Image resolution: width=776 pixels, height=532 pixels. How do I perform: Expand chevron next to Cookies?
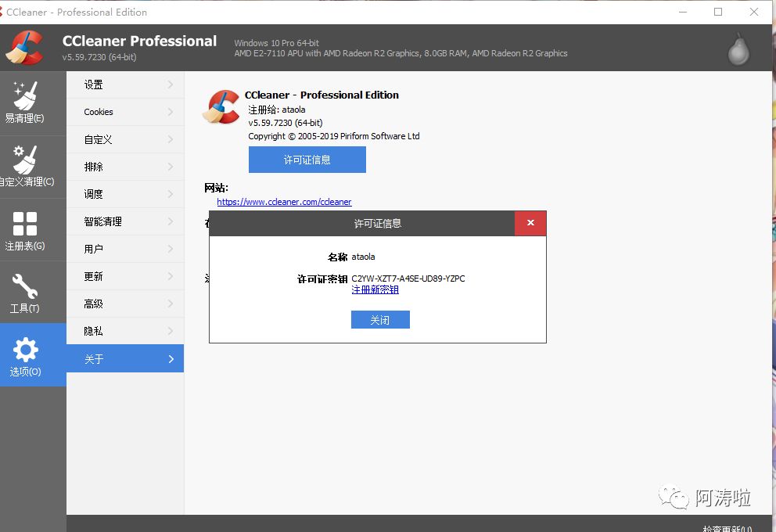(x=171, y=112)
